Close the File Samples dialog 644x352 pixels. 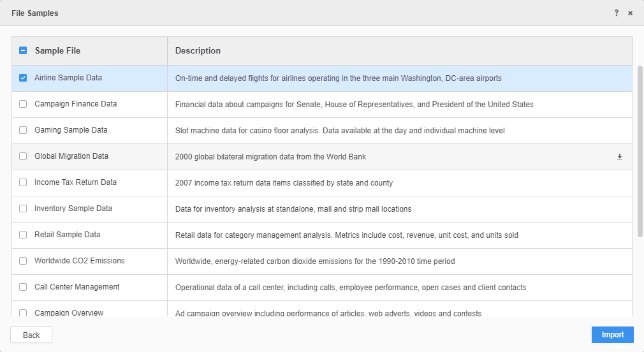(630, 13)
